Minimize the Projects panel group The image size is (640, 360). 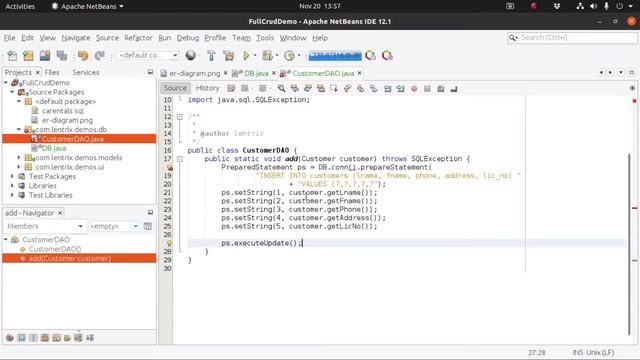(150, 72)
